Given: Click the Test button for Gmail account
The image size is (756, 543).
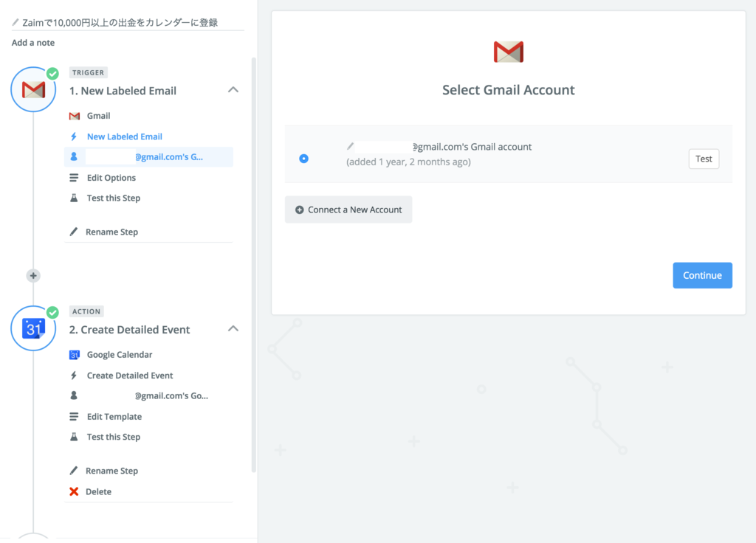Looking at the screenshot, I should [704, 159].
